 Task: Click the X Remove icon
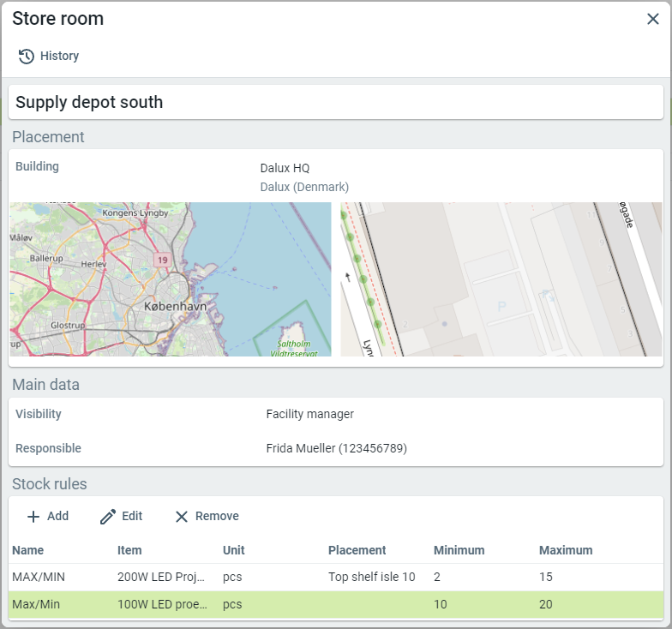[182, 517]
